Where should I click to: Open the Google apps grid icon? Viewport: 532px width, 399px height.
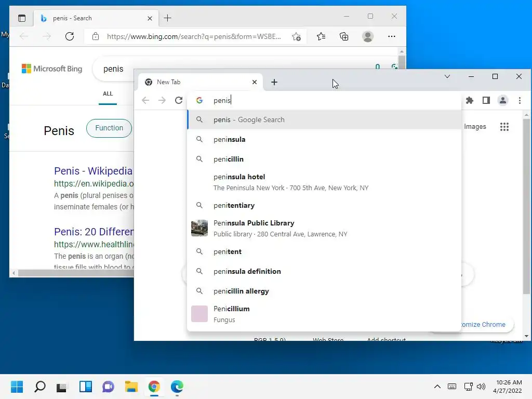point(504,127)
